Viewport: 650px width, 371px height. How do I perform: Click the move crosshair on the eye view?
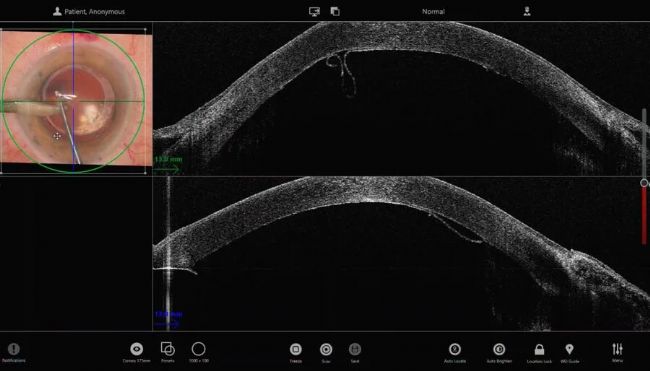point(57,136)
